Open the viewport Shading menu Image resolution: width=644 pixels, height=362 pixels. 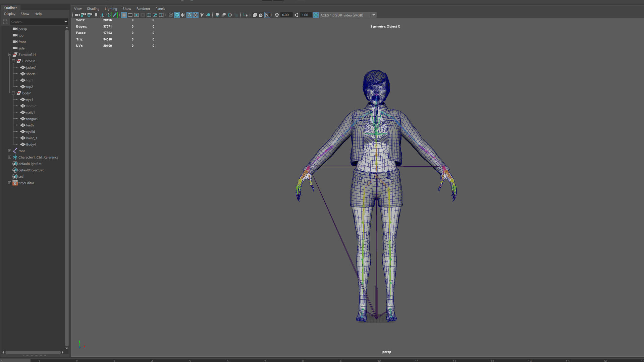tap(93, 9)
